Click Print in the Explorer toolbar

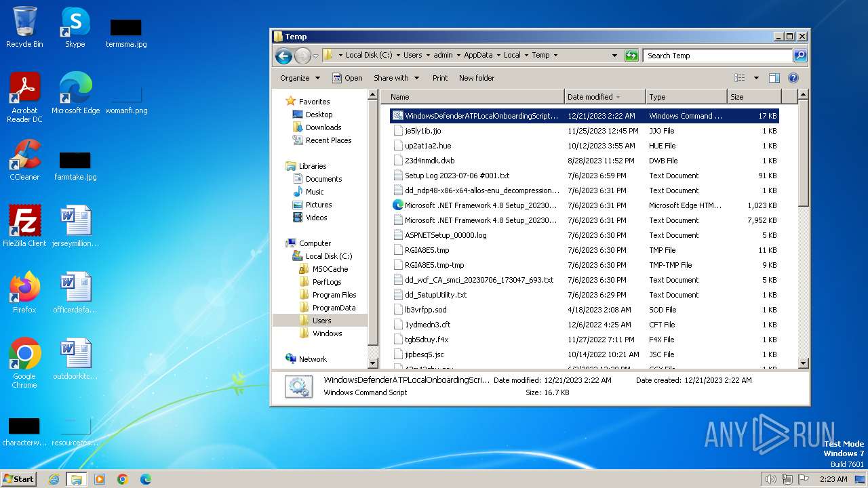440,78
